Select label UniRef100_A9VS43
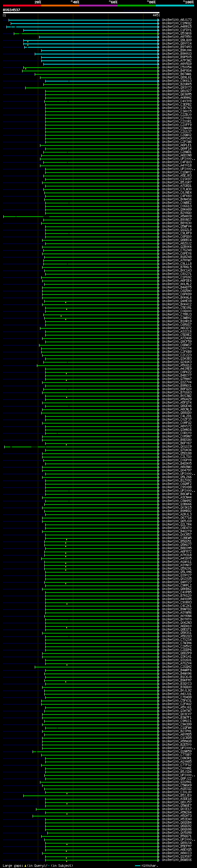Image resolution: width=197 pixels, height=868 pixels. pos(177,139)
